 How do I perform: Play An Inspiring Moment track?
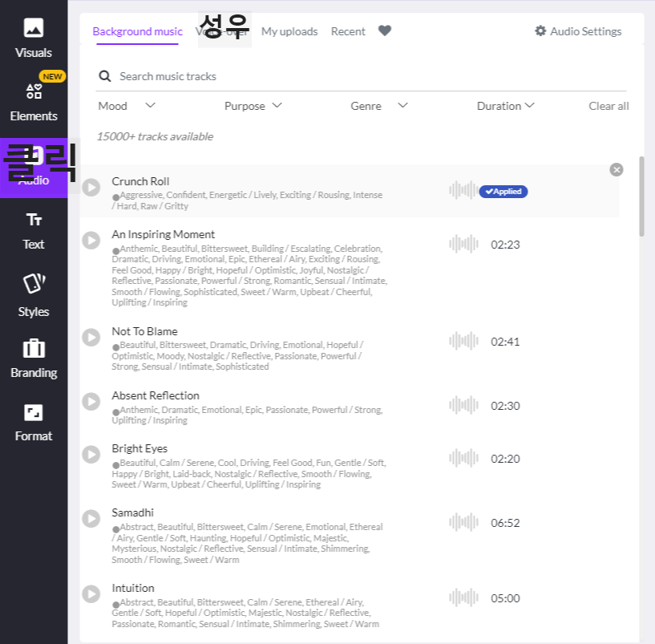tap(91, 241)
